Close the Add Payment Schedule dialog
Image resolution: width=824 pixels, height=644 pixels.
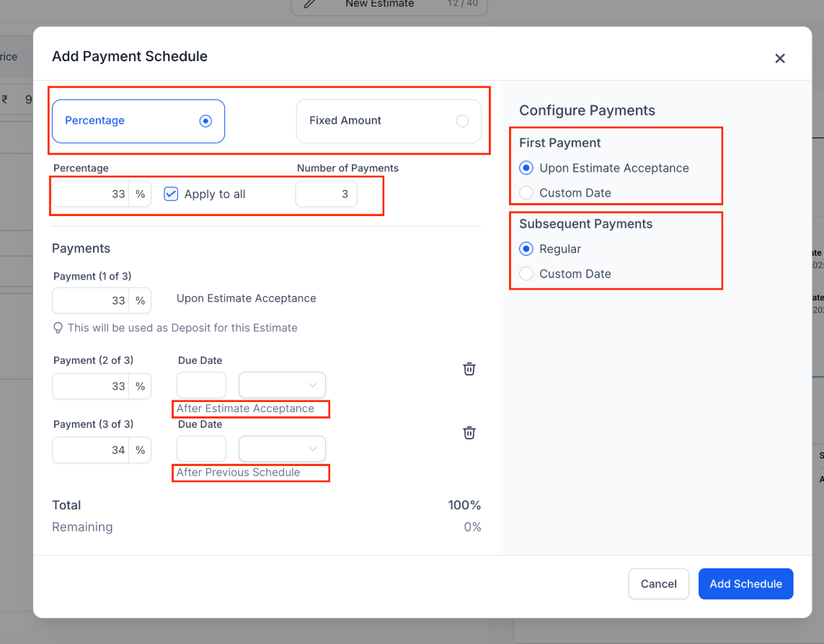pos(779,58)
